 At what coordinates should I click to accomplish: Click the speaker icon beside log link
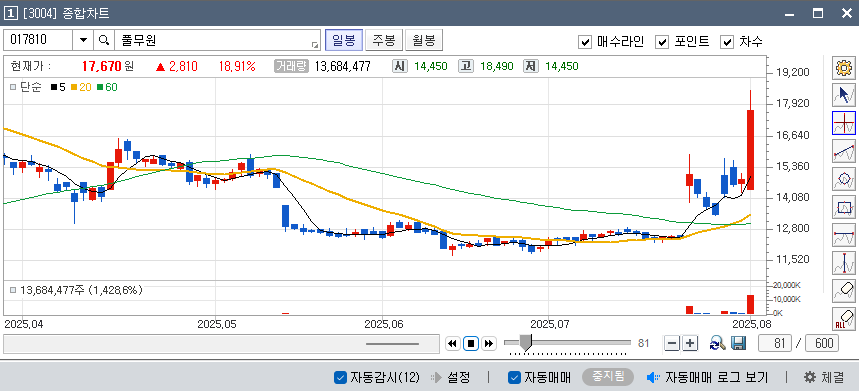652,377
